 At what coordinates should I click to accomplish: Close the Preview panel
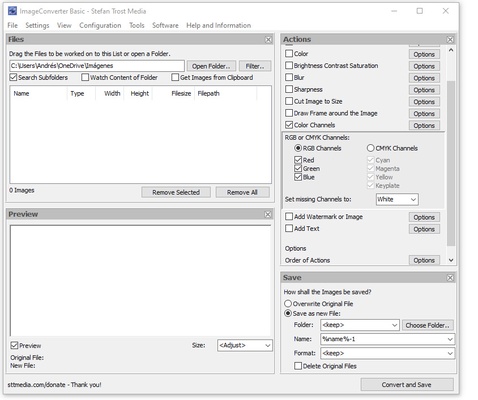point(268,214)
